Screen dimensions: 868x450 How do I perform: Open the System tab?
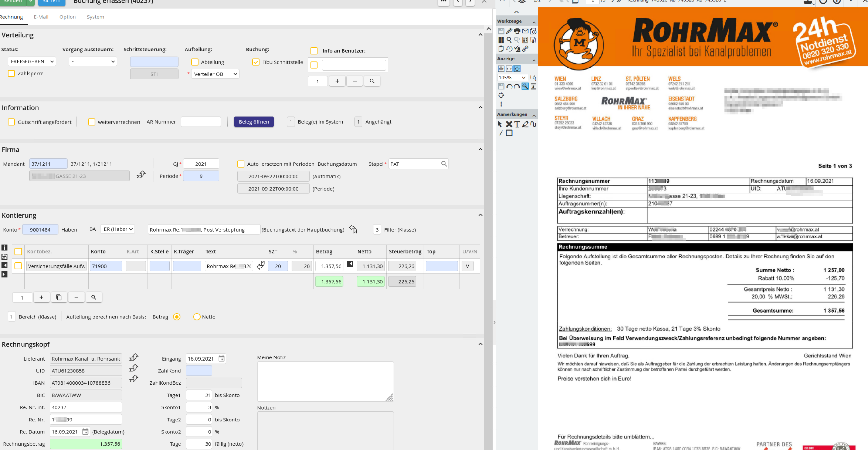tap(95, 17)
